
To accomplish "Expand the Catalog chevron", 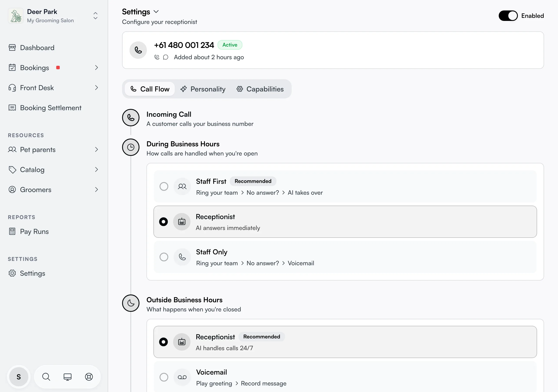I will point(97,169).
